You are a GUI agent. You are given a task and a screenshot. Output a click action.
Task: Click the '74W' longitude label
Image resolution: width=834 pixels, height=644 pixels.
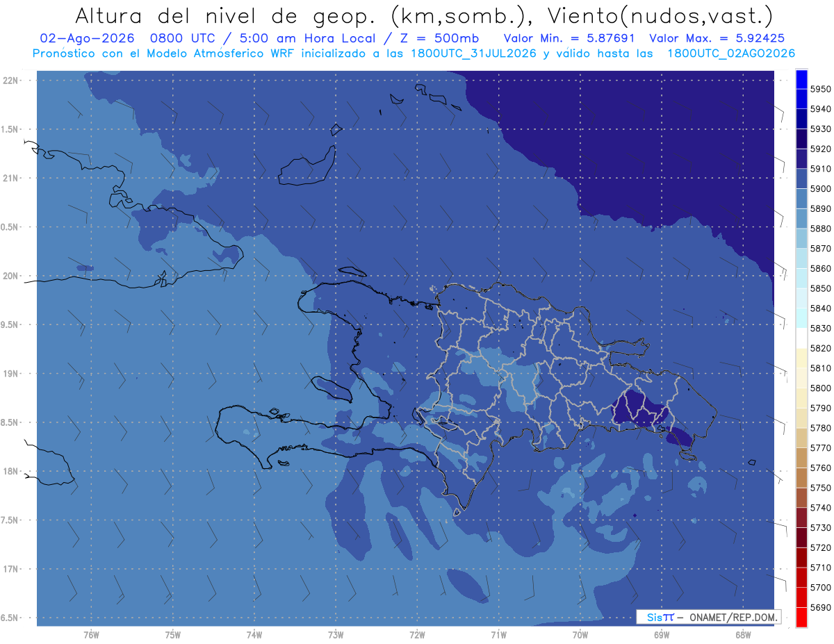point(254,635)
